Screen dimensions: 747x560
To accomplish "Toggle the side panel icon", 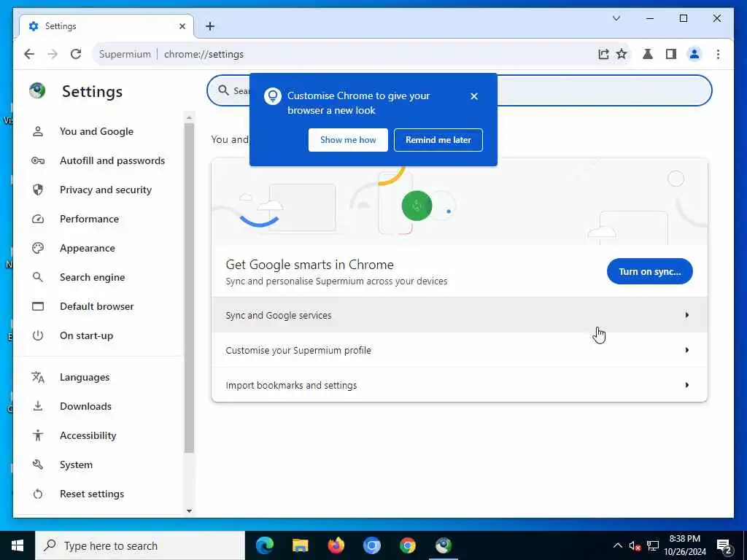I will click(x=671, y=54).
